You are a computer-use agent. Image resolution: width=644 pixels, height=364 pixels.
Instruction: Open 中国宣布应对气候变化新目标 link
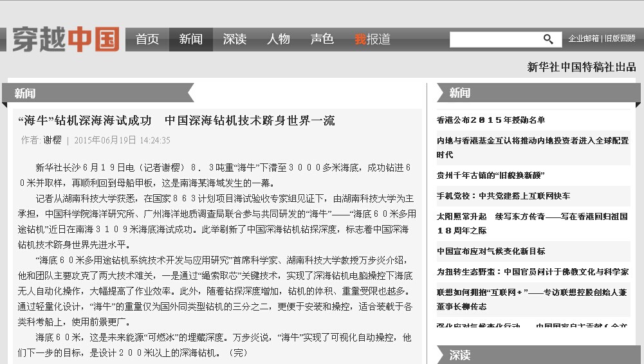tap(491, 251)
